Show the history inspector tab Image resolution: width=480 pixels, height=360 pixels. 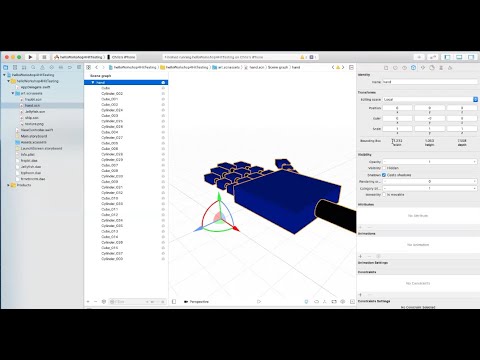[395, 68]
